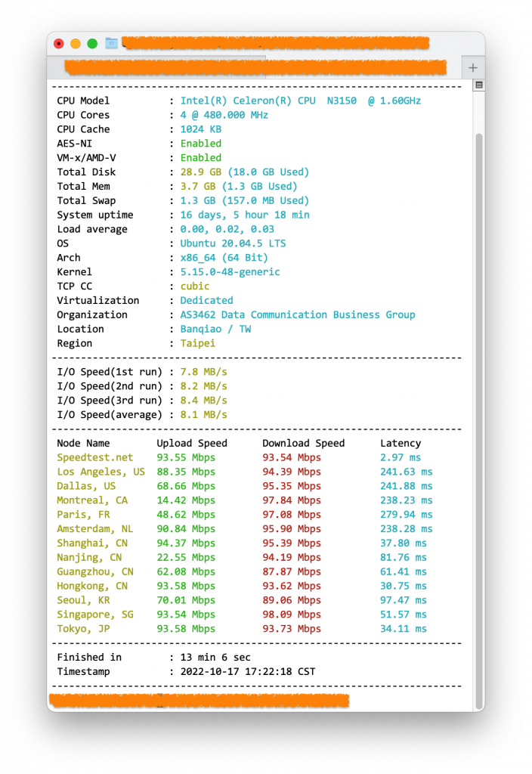Close the terminal window with red button
Viewport: 532px width, 774px height.
coord(59,43)
